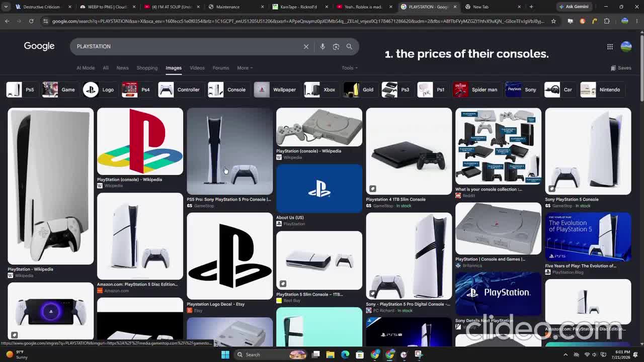644x362 pixels.
Task: Switch to the Shopping tab
Action: (x=147, y=68)
